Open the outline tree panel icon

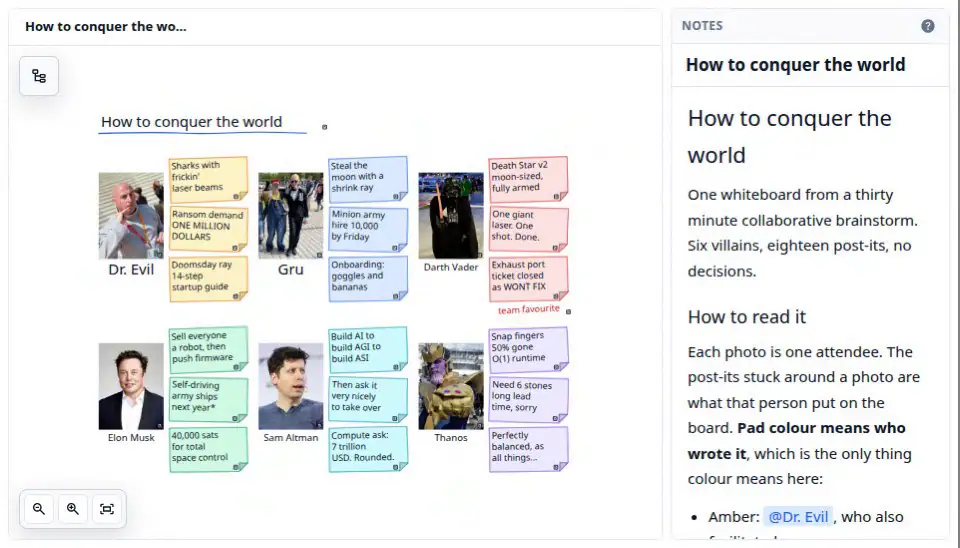tap(39, 76)
